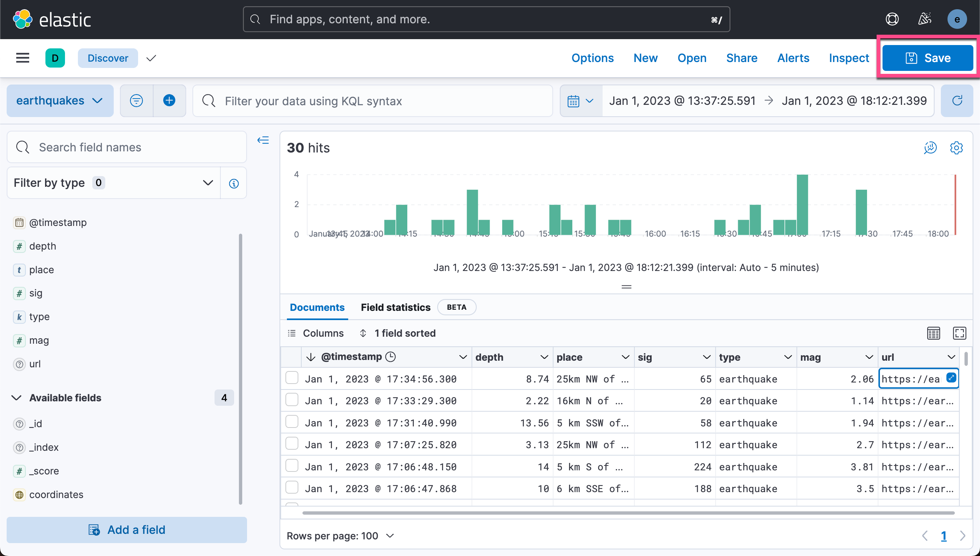980x556 pixels.
Task: Click the Save button
Action: coord(927,58)
